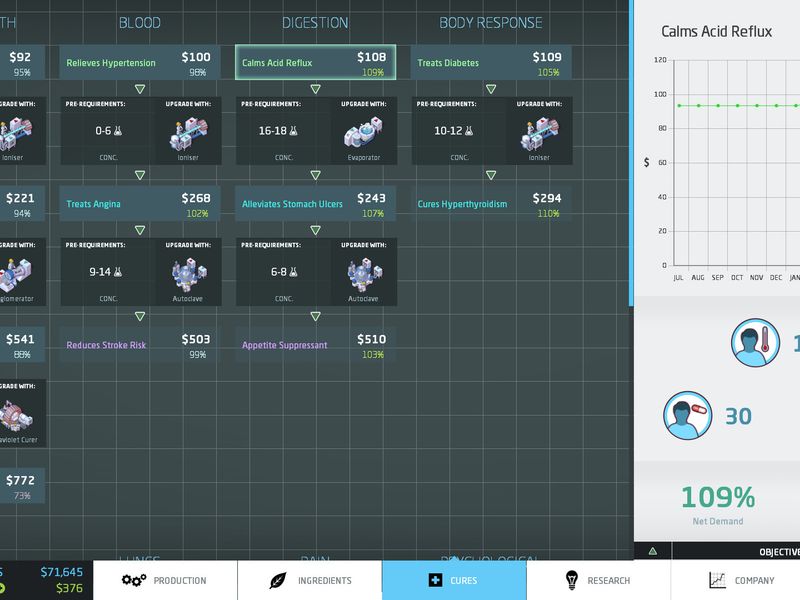Click the arrow just above the Reduces Stroke Risk card
The width and height of the screenshot is (800, 600).
[140, 316]
